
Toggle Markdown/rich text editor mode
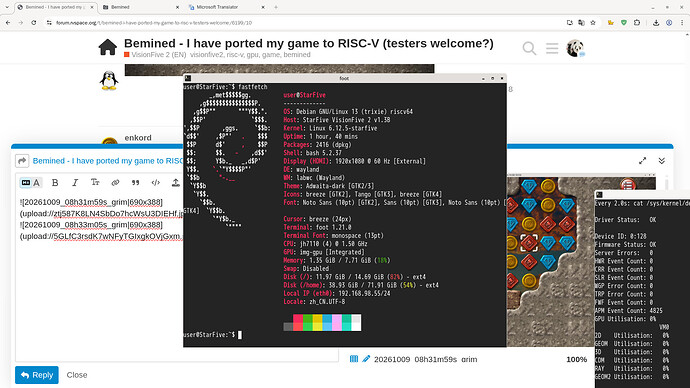coord(31,183)
